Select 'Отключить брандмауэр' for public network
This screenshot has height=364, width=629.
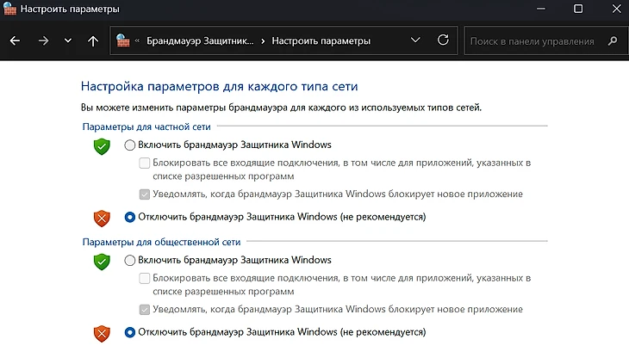130,331
